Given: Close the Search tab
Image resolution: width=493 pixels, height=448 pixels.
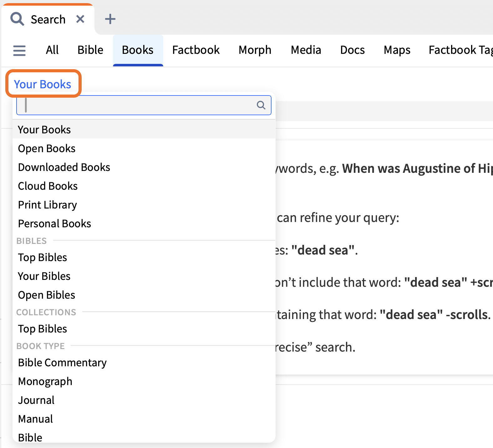Looking at the screenshot, I should click(80, 19).
